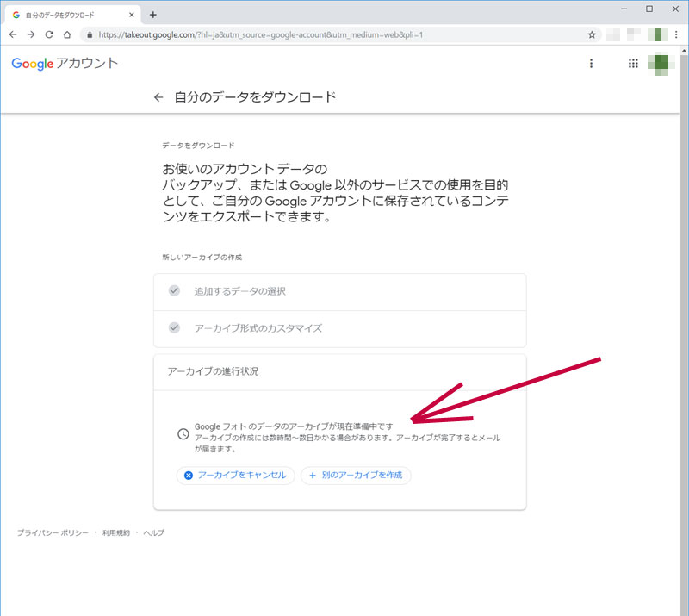Click the browser back arrow button
This screenshot has height=616, width=689.
13,34
